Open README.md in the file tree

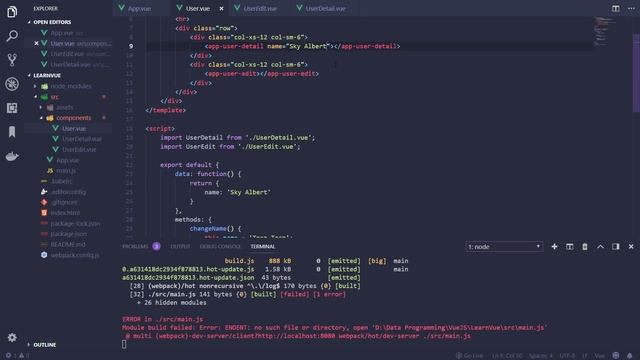(x=67, y=244)
